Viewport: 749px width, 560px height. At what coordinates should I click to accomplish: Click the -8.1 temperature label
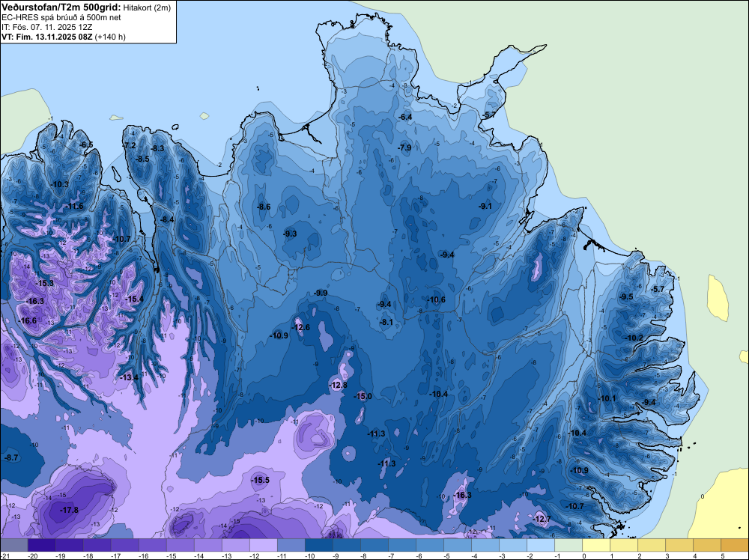pos(386,322)
